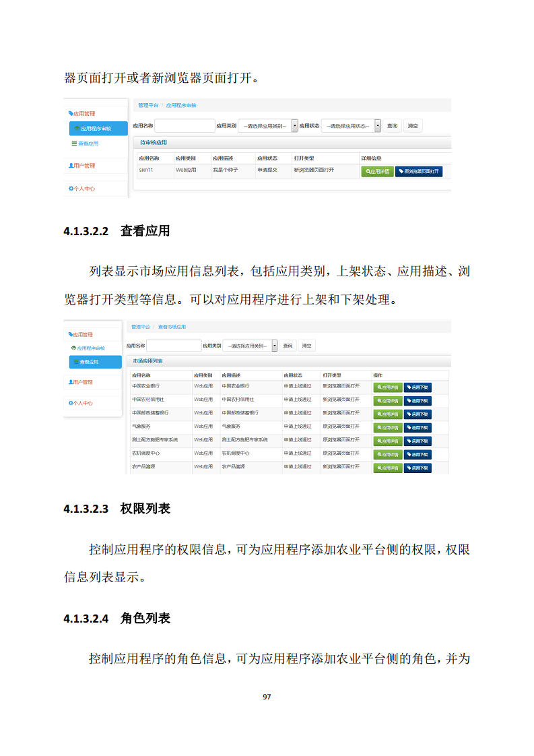Click the 应用程序审核 breadcrumb link
Viewport: 534px width, 756px height.
pos(181,106)
